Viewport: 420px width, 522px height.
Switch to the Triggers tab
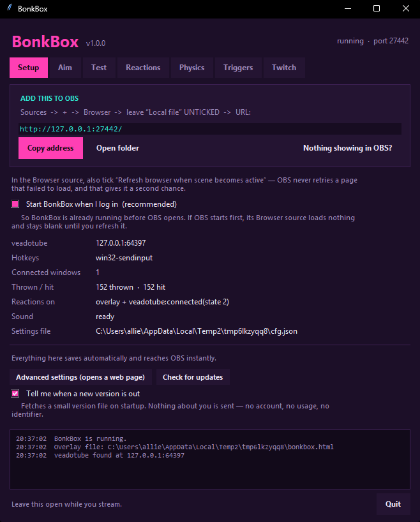coord(238,68)
